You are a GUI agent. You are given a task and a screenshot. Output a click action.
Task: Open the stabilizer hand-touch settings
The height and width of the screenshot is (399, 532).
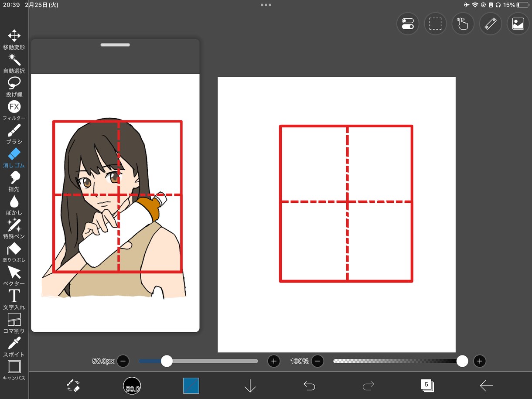(463, 24)
